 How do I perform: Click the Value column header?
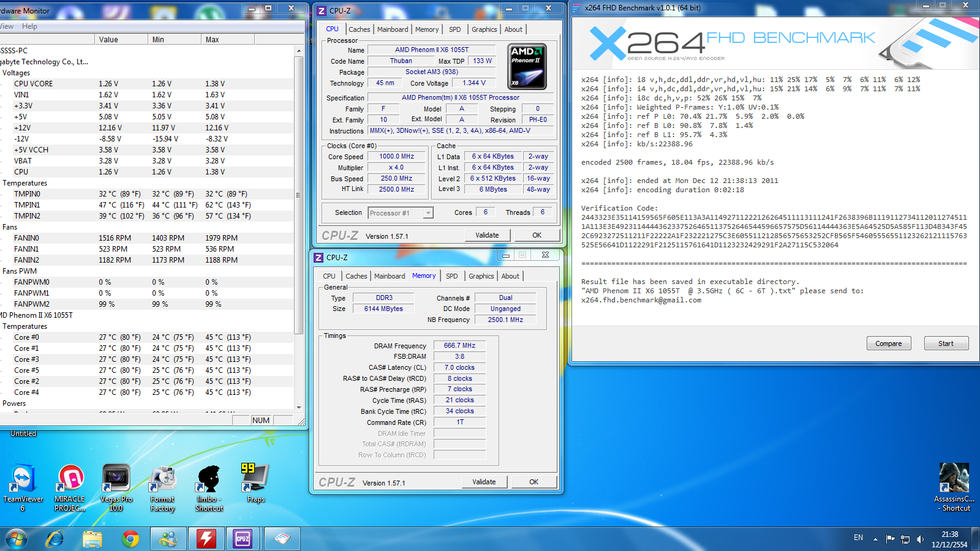pyautogui.click(x=121, y=39)
